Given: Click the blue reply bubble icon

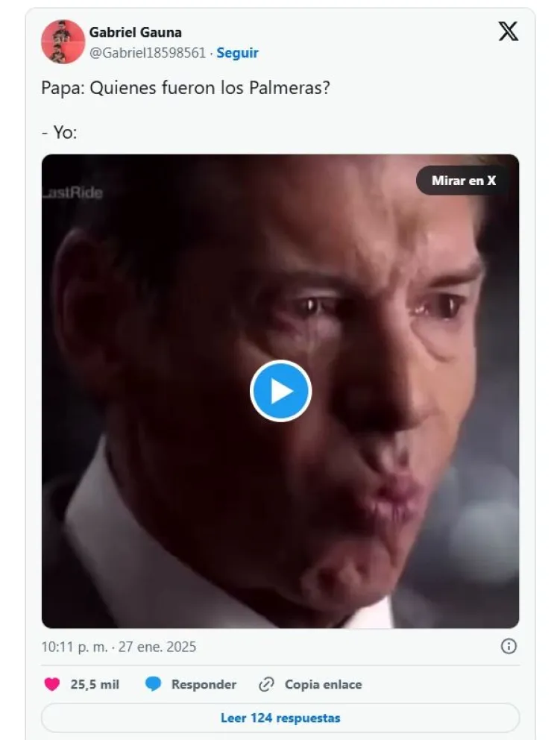Looking at the screenshot, I should (x=154, y=684).
